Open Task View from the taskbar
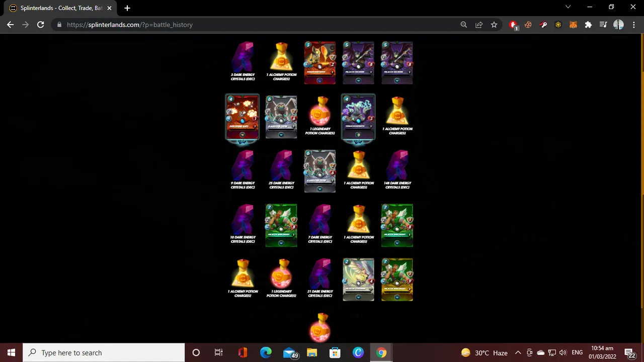Viewport: 644px width, 362px height. [219, 352]
